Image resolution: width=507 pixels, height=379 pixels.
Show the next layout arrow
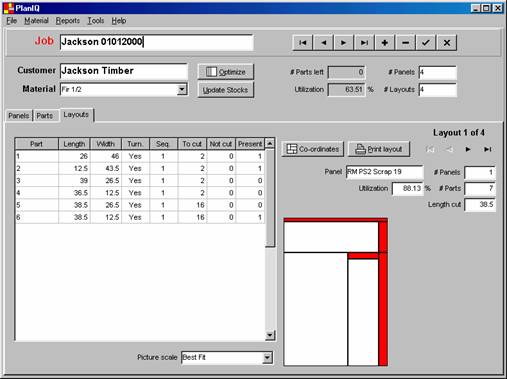pos(468,149)
